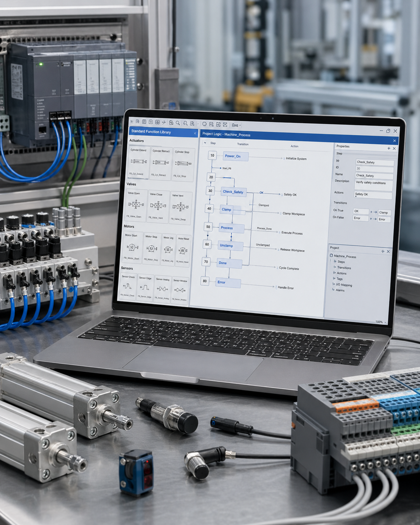
Task: Expand the Alarms tree node
Action: coord(333,289)
